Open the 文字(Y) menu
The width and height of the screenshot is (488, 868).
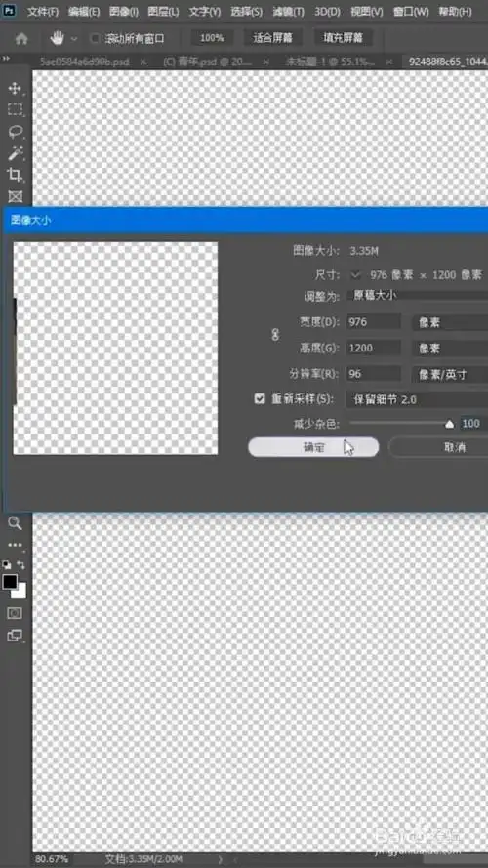tap(204, 11)
